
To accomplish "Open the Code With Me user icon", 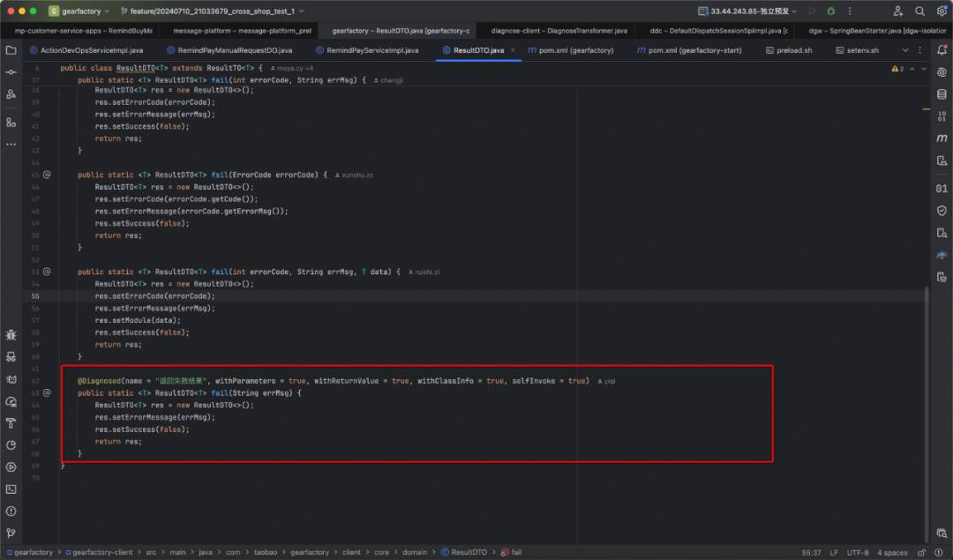I will 897,11.
